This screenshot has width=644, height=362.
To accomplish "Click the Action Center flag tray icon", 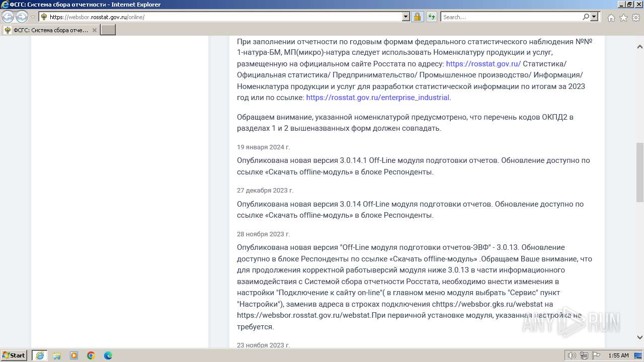I will point(596,355).
